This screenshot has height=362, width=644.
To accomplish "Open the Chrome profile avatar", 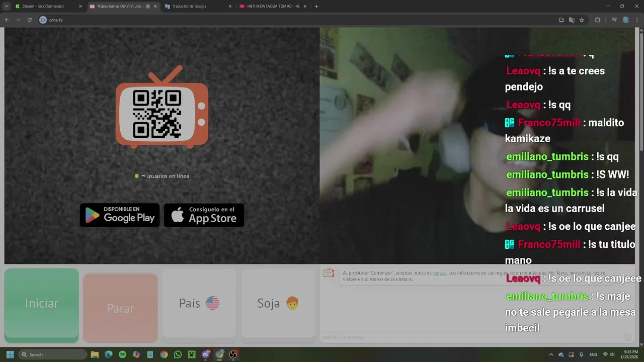I will click(x=626, y=20).
